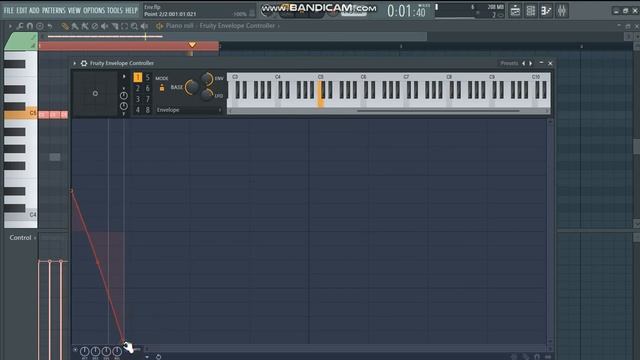
Task: Open the plugin window options arrow
Action: pyautogui.click(x=75, y=63)
